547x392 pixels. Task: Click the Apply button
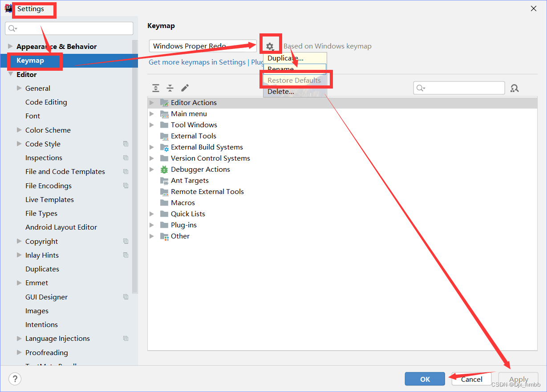tap(519, 379)
